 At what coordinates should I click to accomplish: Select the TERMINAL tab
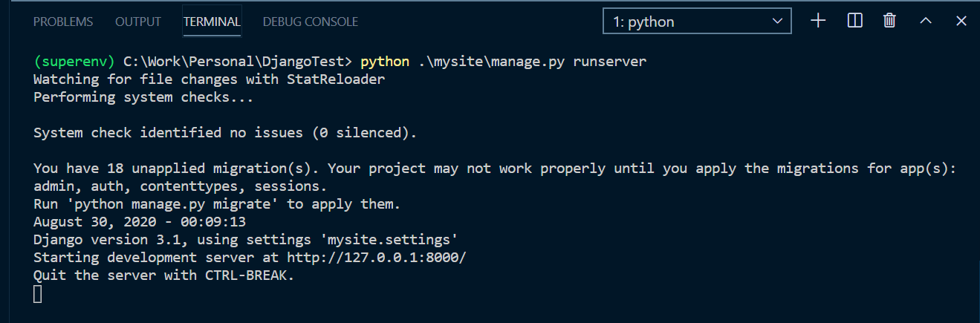coord(212,22)
